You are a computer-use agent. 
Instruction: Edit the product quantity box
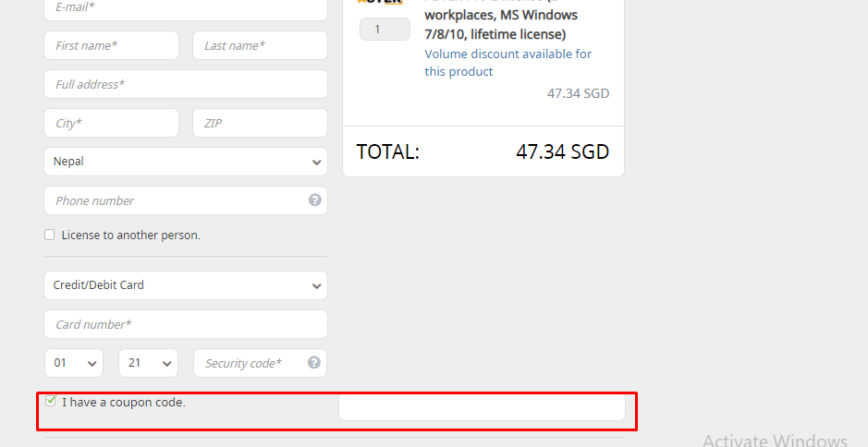[385, 30]
